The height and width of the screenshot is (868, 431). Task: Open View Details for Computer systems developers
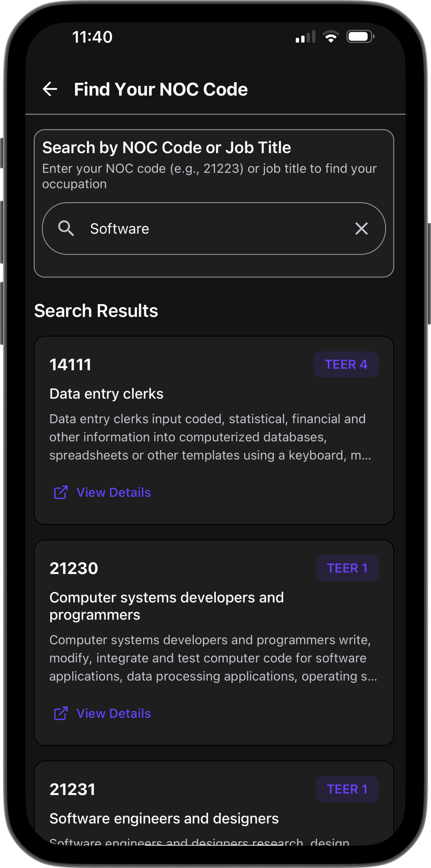coord(114,713)
